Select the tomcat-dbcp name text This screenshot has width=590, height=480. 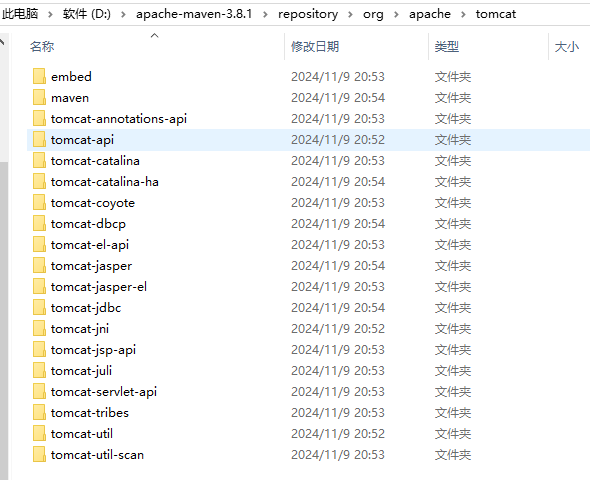coord(88,224)
